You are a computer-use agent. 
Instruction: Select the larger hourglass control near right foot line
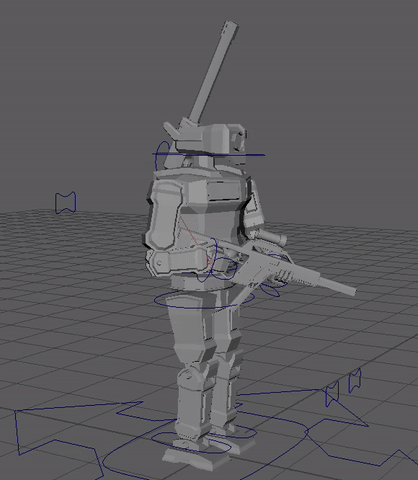point(332,394)
